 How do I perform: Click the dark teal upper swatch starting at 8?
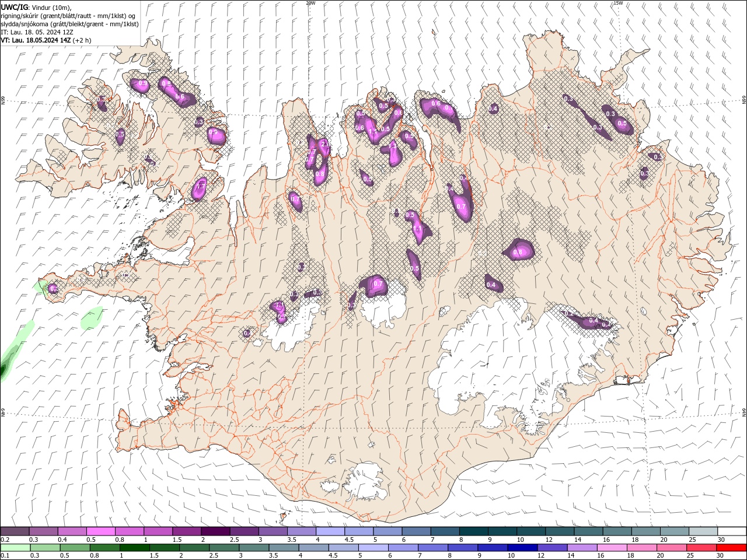(473, 531)
